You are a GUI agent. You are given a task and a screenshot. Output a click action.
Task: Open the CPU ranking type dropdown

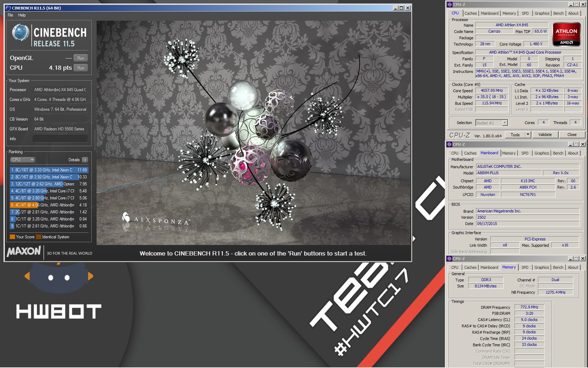[x=23, y=160]
